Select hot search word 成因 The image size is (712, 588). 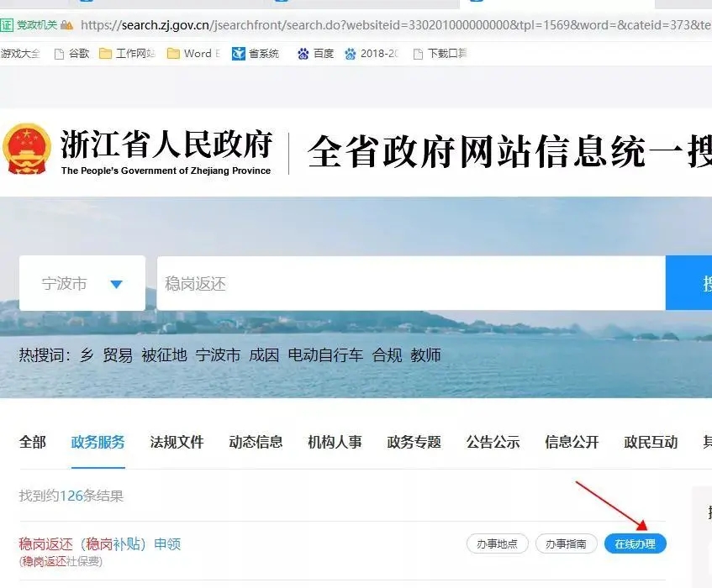(264, 354)
